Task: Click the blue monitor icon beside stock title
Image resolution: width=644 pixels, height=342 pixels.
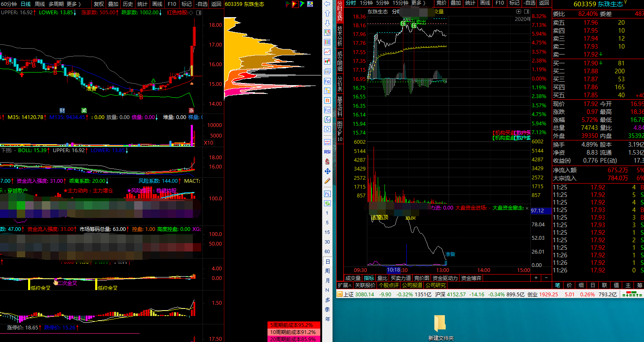Action: pos(310,4)
